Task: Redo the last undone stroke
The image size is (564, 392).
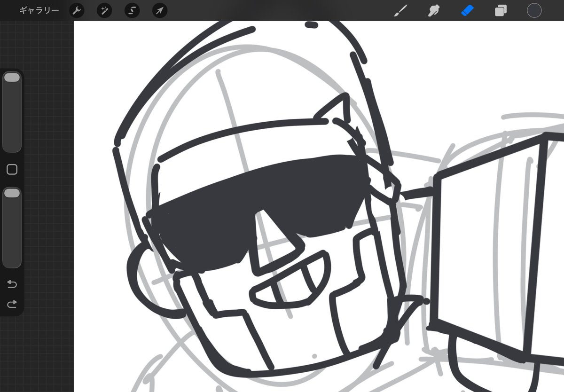Action: click(12, 304)
